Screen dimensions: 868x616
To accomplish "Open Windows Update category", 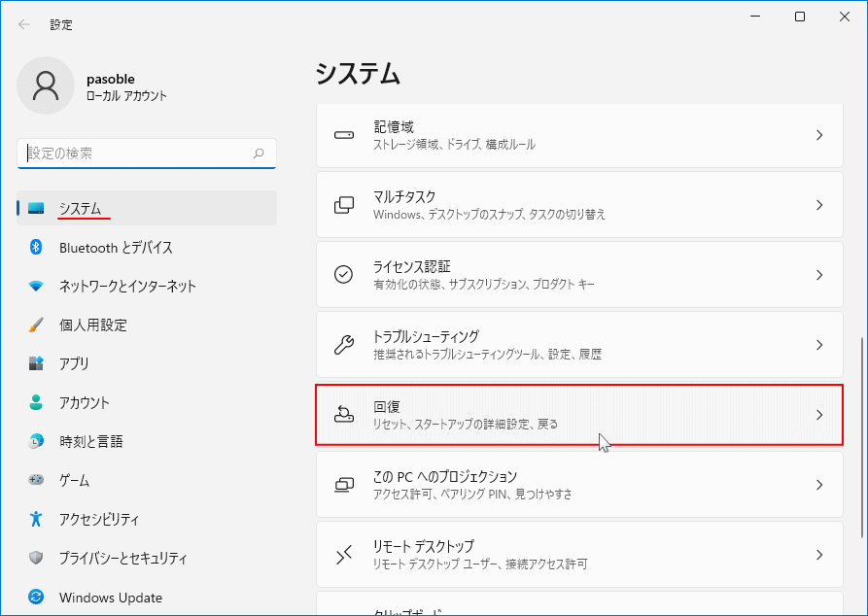I will 147,598.
